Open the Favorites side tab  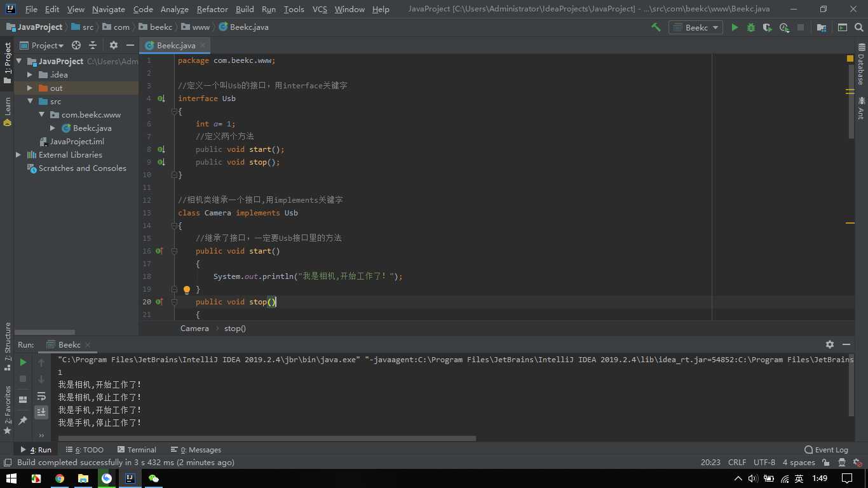[8, 410]
